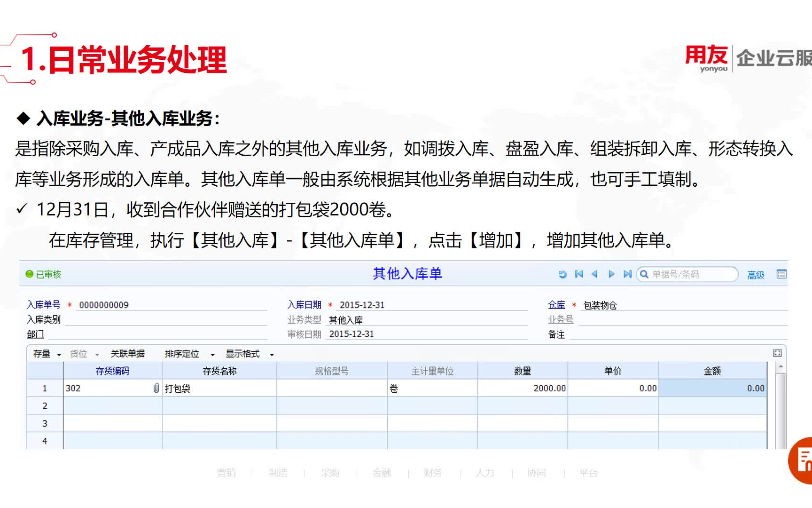Open the 仓库 warehouse link
This screenshot has width=812, height=508.
556,305
